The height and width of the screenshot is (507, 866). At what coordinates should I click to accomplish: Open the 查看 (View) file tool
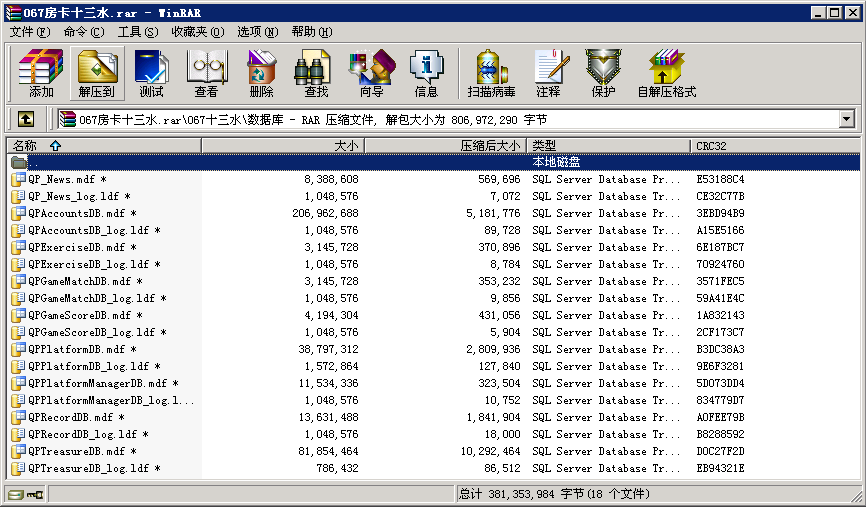[206, 73]
